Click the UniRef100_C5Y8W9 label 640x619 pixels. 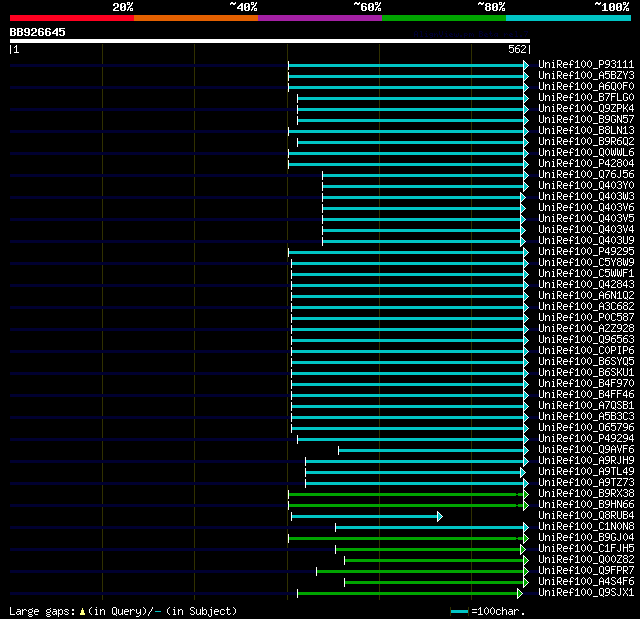(x=586, y=263)
